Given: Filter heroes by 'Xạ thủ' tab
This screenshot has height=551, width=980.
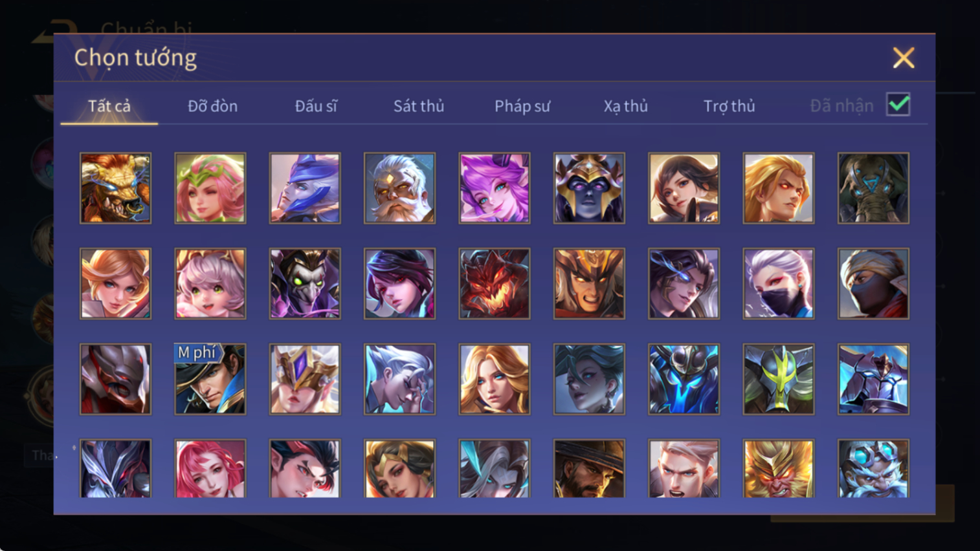Looking at the screenshot, I should (x=626, y=106).
